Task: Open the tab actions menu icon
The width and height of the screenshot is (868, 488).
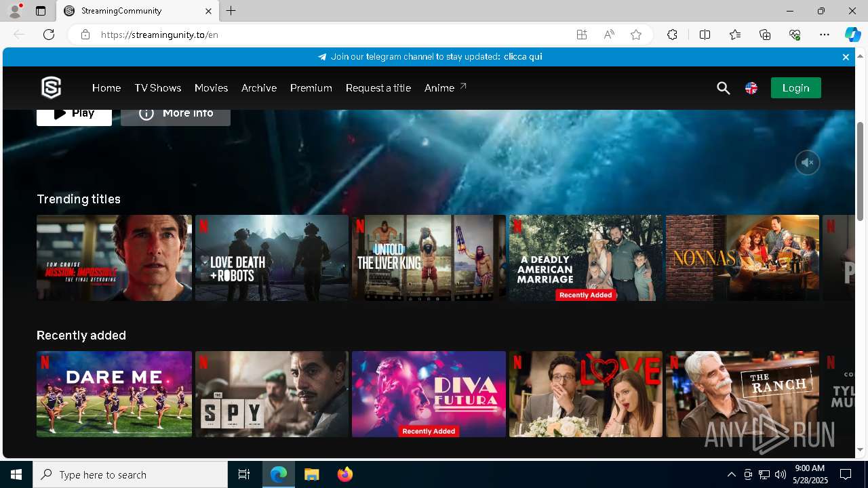Action: 41,11
